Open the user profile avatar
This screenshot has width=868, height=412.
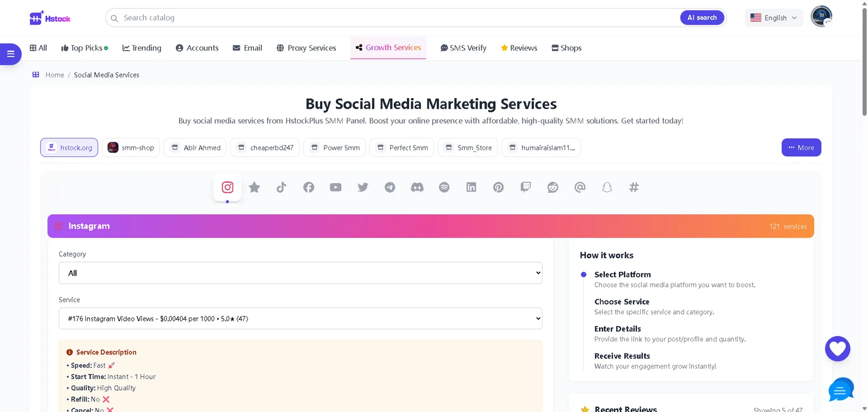pyautogui.click(x=821, y=16)
